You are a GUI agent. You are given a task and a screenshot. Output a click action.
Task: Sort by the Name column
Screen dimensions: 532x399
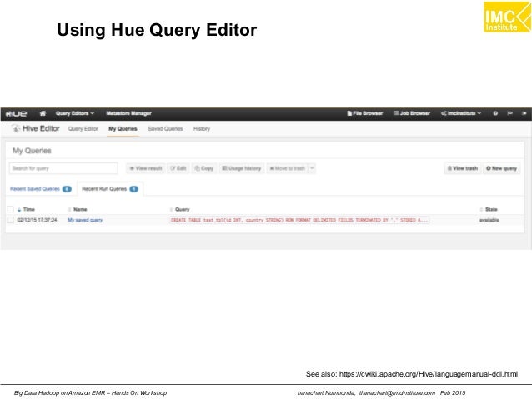[78, 210]
